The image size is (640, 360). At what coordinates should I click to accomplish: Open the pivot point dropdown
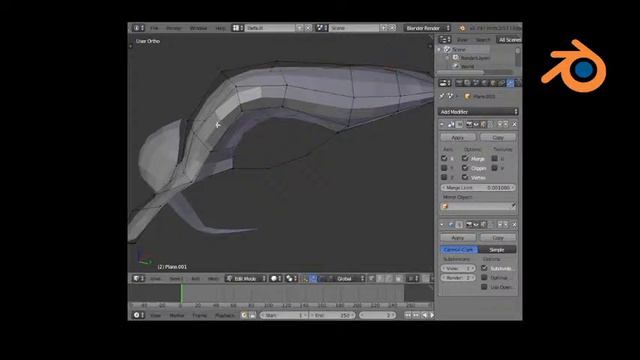click(291, 278)
